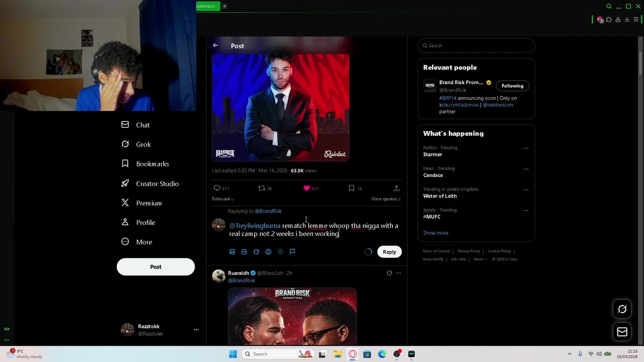Image resolution: width=644 pixels, height=362 pixels.
Task: Open the browser account profile icon
Action: (618, 20)
